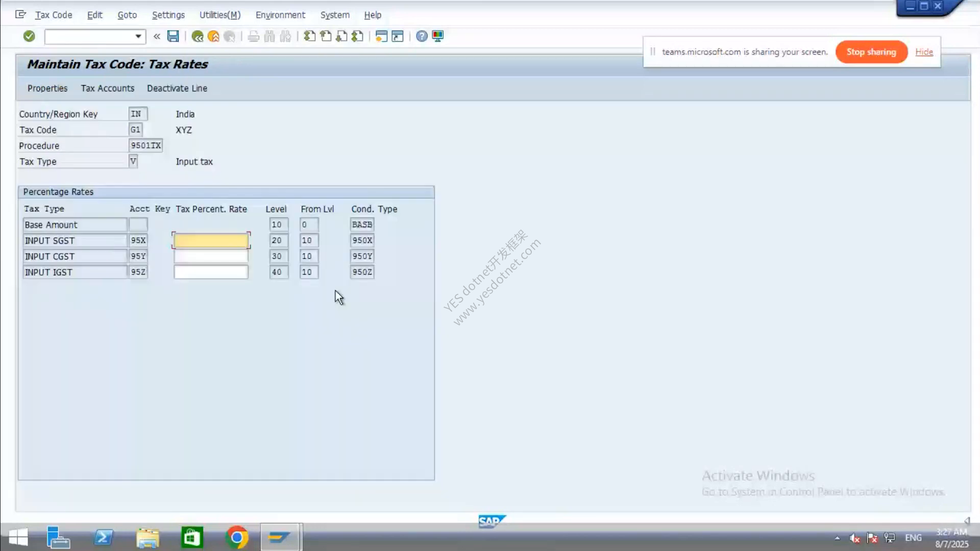
Task: Click the Procedure field showing 9501TX
Action: coord(145,145)
